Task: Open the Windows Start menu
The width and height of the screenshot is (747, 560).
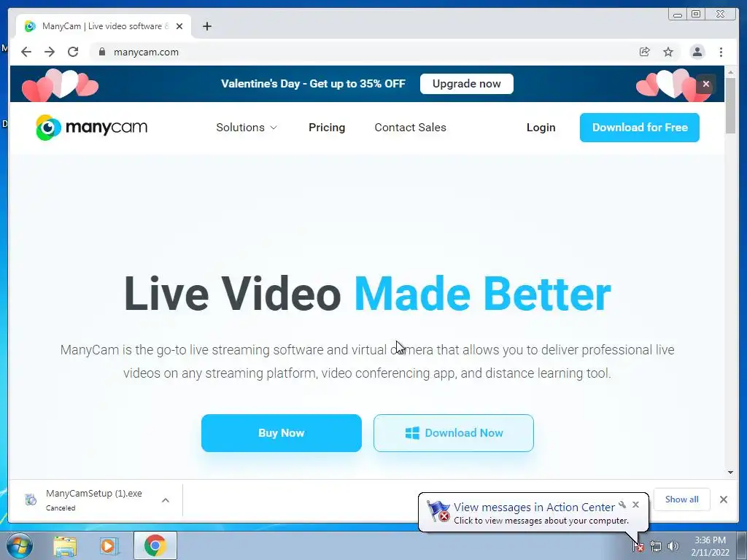Action: point(20,545)
